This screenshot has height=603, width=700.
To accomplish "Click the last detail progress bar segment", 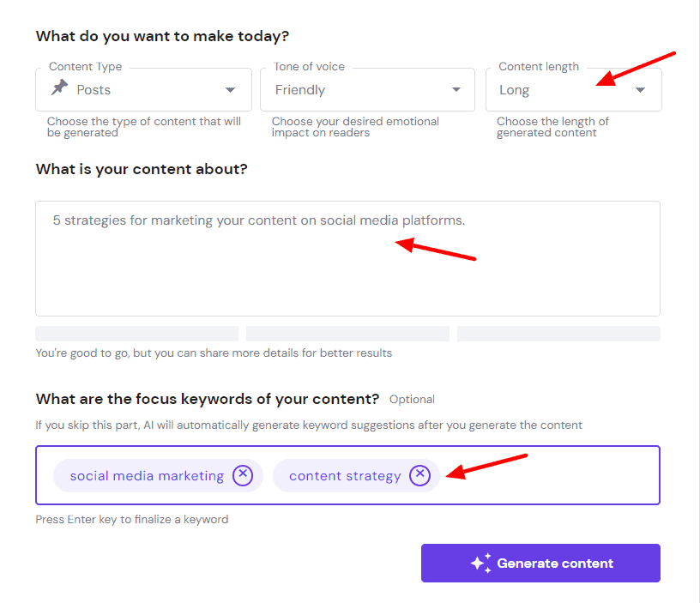I will pyautogui.click(x=558, y=334).
